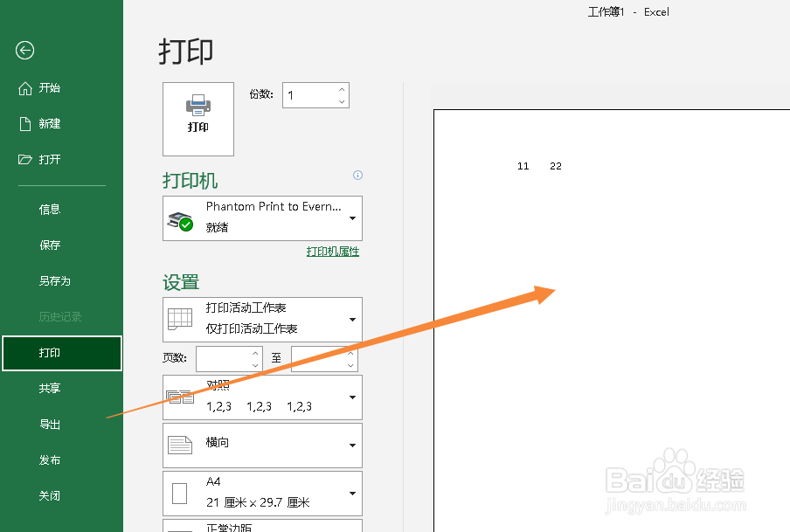
Task: Click the landscape orientation icon 横向
Action: [x=180, y=445]
